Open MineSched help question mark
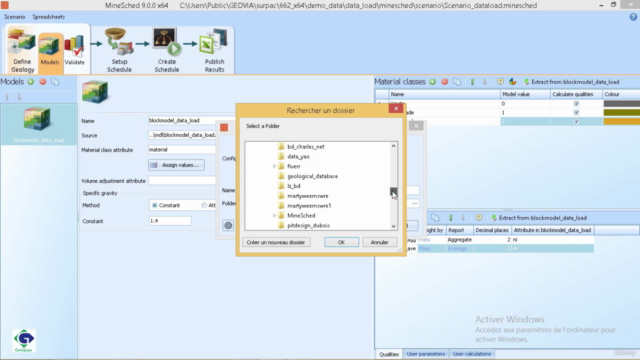 tap(633, 17)
